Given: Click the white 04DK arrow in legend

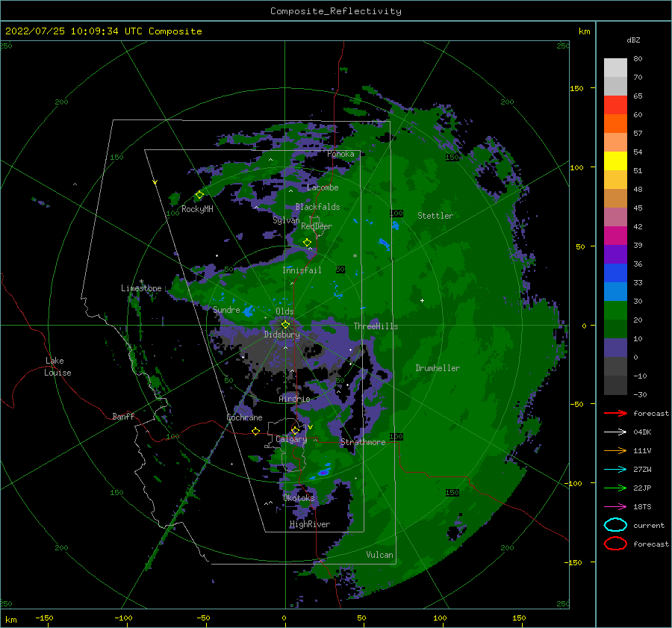Looking at the screenshot, I should coord(615,432).
